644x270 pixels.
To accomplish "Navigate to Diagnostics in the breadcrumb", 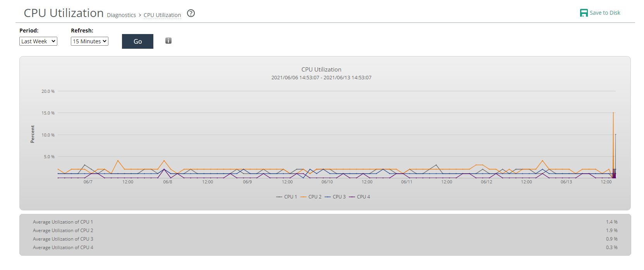I will click(x=121, y=15).
